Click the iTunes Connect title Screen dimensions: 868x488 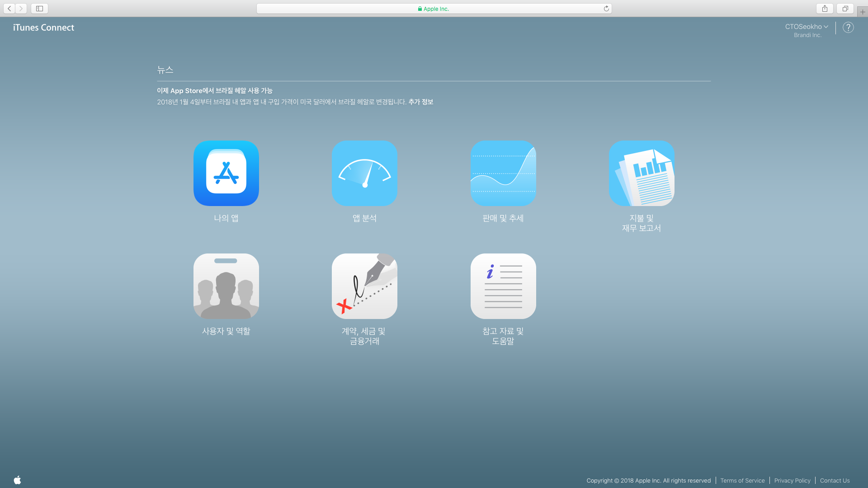click(x=43, y=28)
